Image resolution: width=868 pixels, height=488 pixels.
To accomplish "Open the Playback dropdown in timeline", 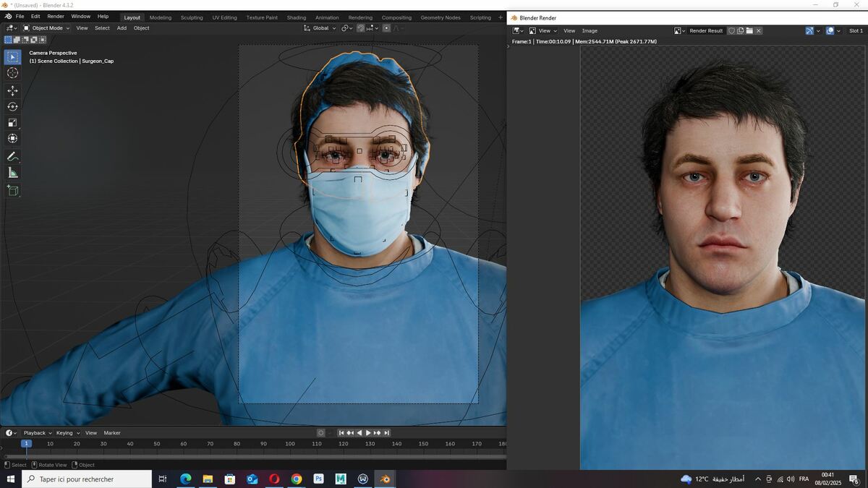I will (x=38, y=433).
